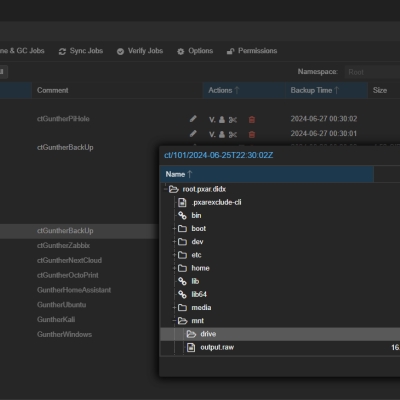Select ctGuntherOctoPrint comment

[x=68, y=275]
